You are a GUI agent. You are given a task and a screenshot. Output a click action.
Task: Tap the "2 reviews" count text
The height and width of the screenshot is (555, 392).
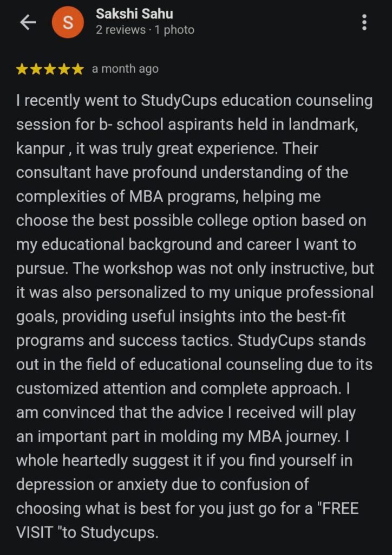(121, 30)
